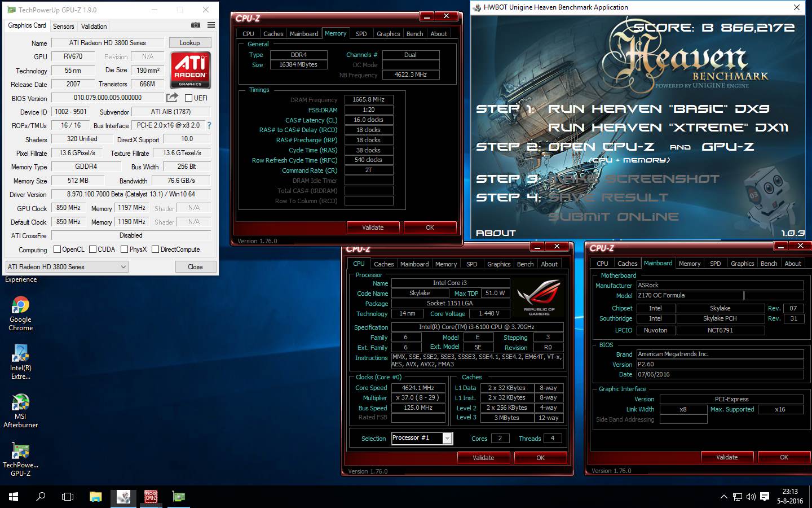Select the GPU-Z taskbar icon
812x508 pixels.
(x=178, y=497)
